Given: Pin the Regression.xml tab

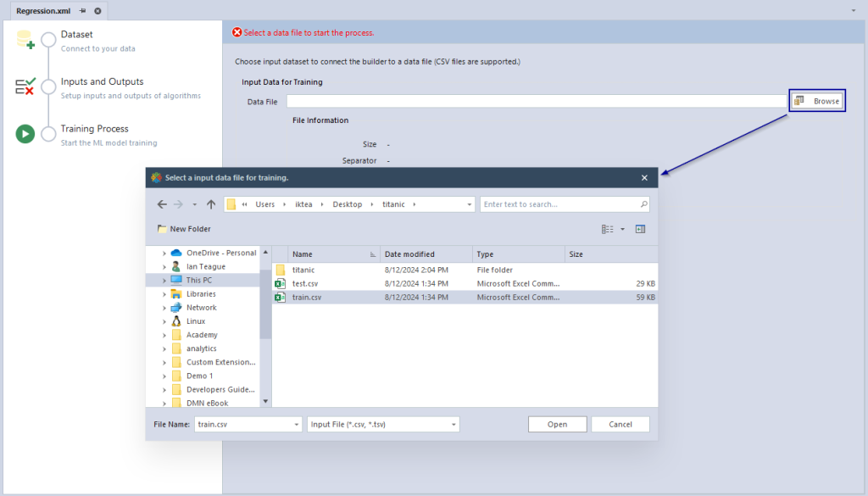Looking at the screenshot, I should tap(82, 10).
